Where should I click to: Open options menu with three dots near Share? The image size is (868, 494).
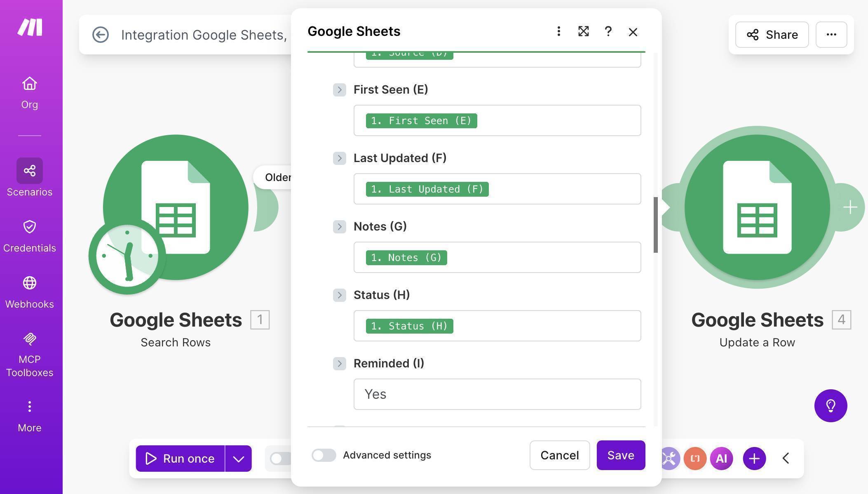831,35
